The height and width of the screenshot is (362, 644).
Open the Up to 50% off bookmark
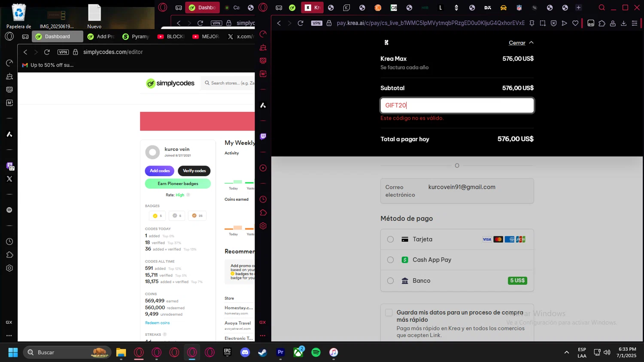[48, 65]
